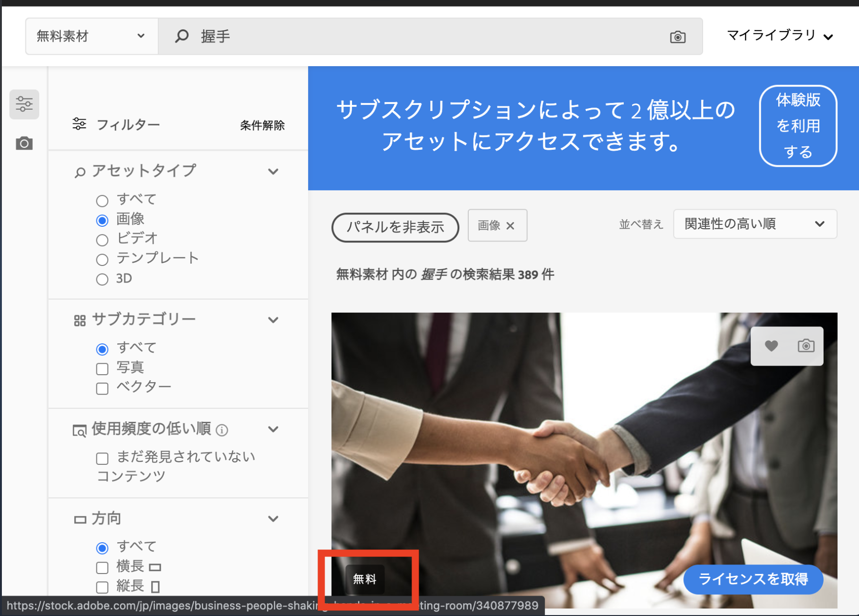The height and width of the screenshot is (616, 859).
Task: Select すべて radio under 方向
Action: point(102,548)
